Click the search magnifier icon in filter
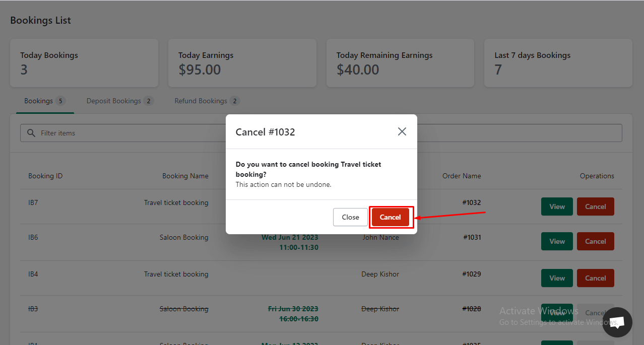Viewport: 644px width, 345px height. point(31,133)
